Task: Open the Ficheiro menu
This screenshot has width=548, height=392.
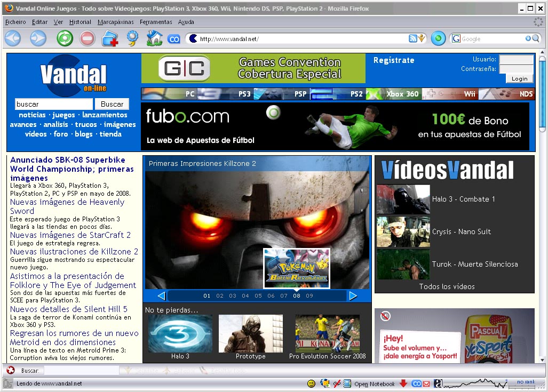Action: [x=15, y=22]
